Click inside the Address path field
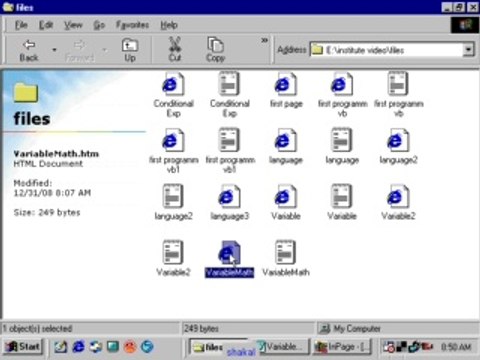Image resolution: width=480 pixels, height=360 pixels. pyautogui.click(x=386, y=50)
